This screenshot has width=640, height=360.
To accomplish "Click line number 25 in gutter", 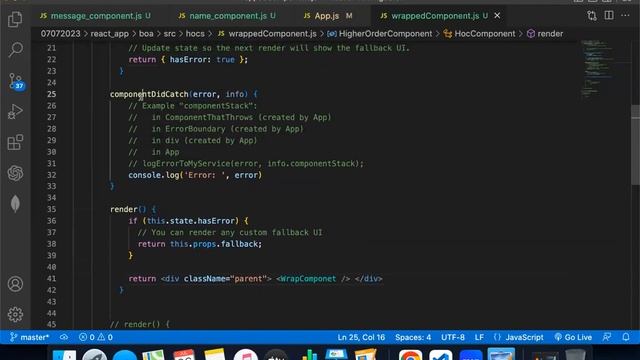I will click(x=51, y=94).
